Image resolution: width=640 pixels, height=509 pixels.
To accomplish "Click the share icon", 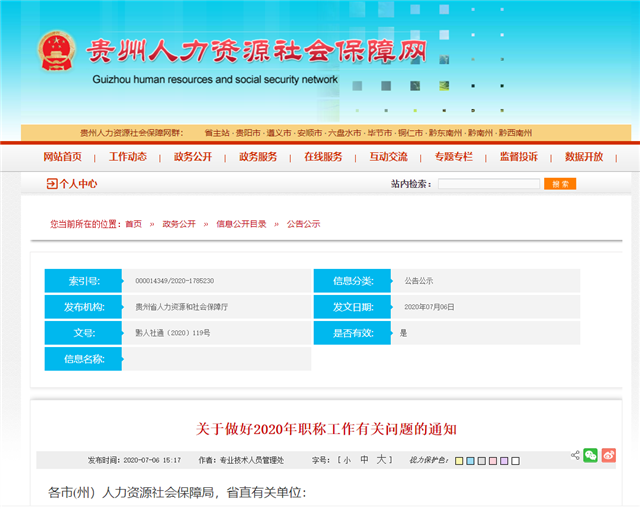I will pyautogui.click(x=576, y=455).
